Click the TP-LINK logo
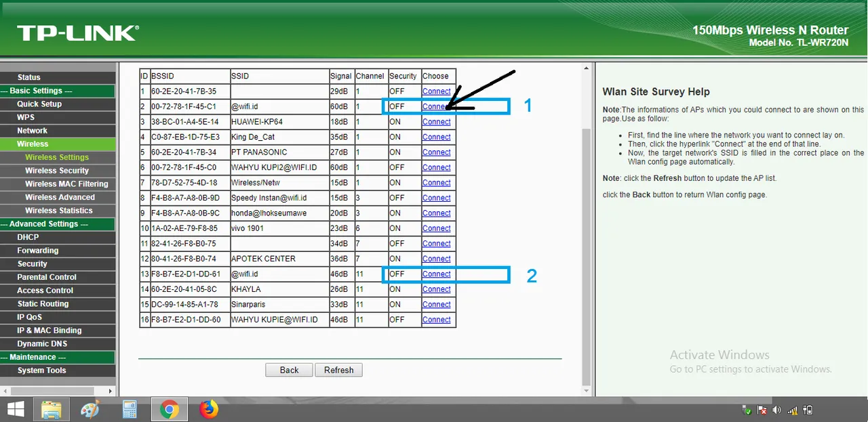Viewport: 868px width, 422px height. [x=78, y=33]
